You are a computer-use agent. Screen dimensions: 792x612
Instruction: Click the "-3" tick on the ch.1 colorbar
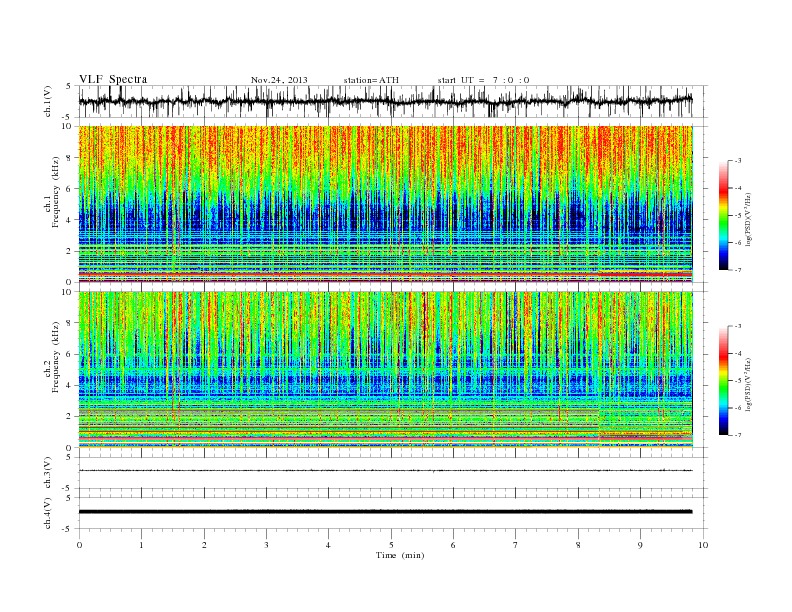tap(737, 161)
